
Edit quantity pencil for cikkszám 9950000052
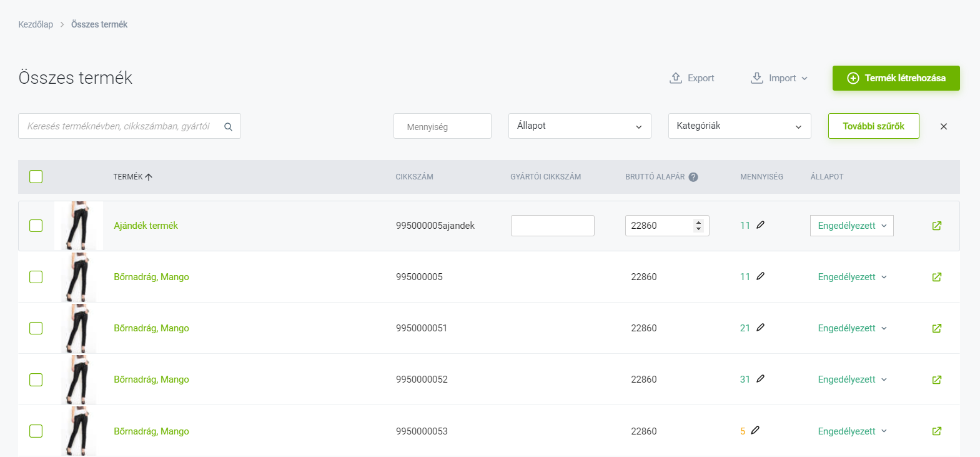tap(760, 379)
